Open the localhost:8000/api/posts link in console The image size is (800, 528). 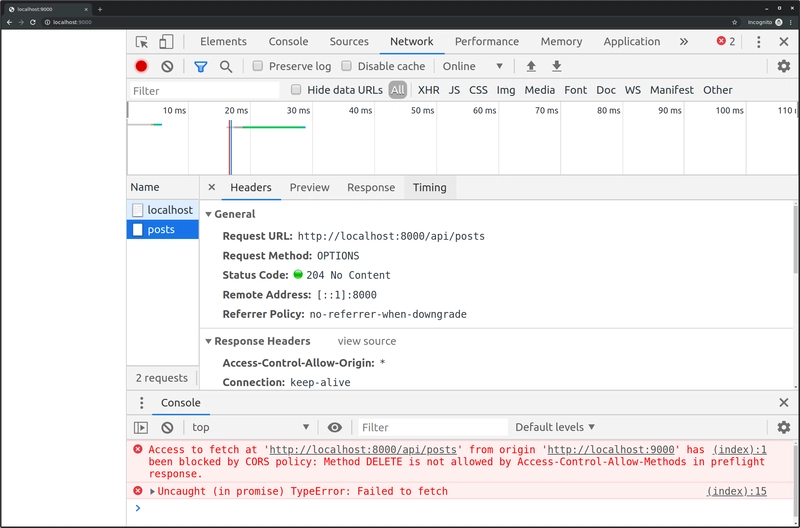point(363,449)
